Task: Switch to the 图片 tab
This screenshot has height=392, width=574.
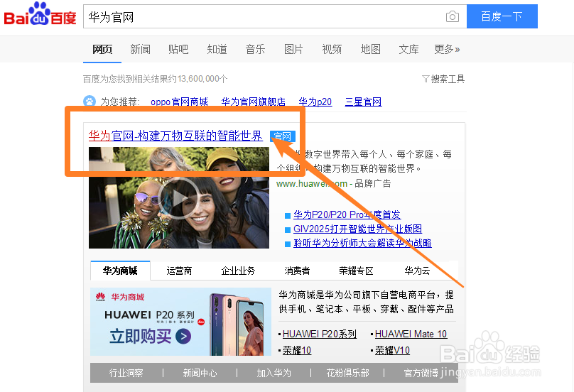Action: 293,49
